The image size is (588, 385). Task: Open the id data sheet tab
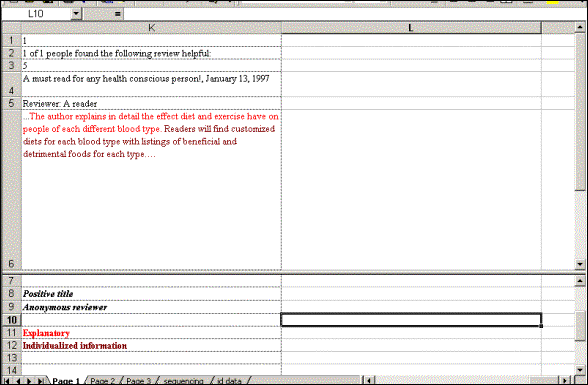tap(229, 381)
